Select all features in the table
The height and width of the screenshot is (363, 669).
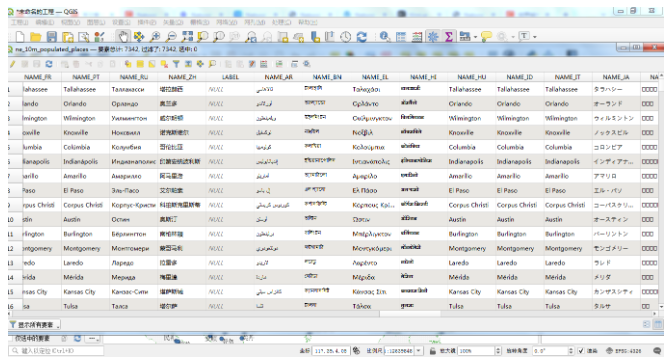(x=140, y=64)
